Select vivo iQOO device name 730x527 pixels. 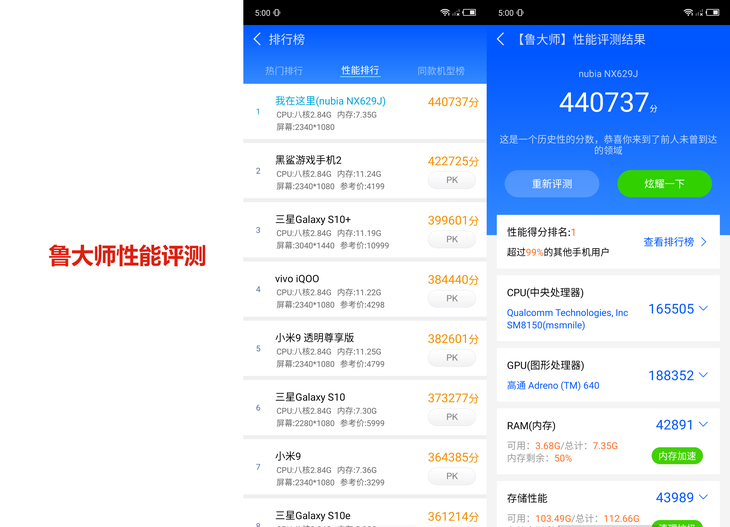297,279
